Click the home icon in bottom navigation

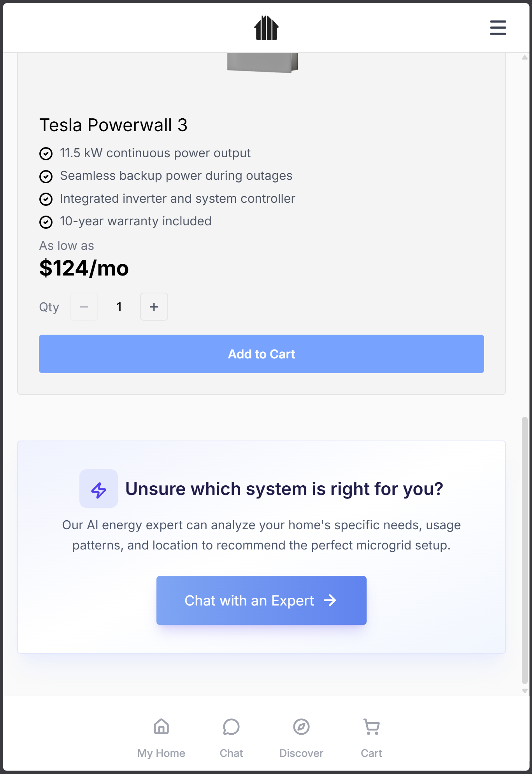click(x=161, y=726)
